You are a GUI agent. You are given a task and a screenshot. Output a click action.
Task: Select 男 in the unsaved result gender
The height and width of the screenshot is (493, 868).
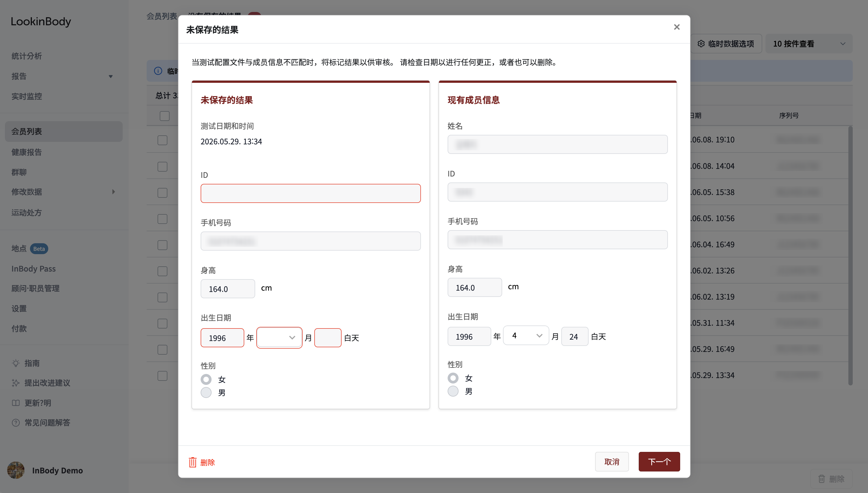(206, 392)
